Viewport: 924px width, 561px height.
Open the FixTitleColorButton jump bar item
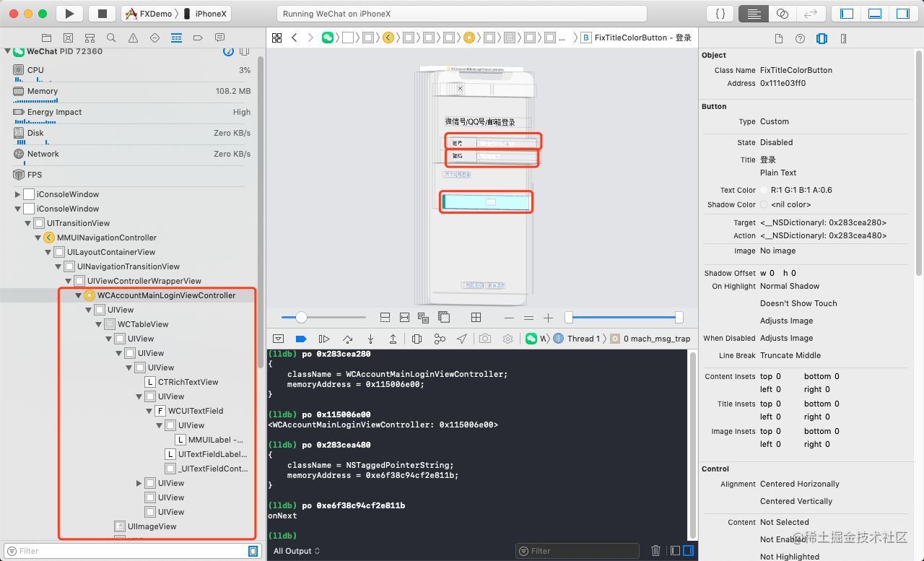click(x=637, y=38)
